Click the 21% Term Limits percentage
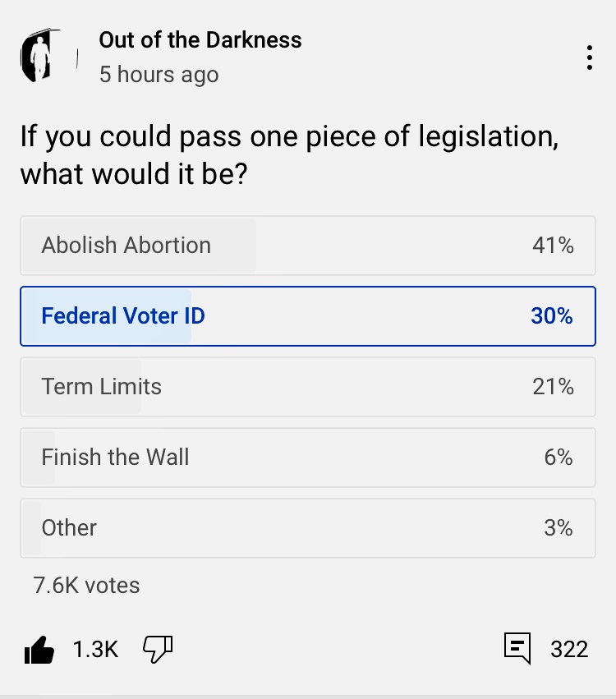 tap(553, 387)
